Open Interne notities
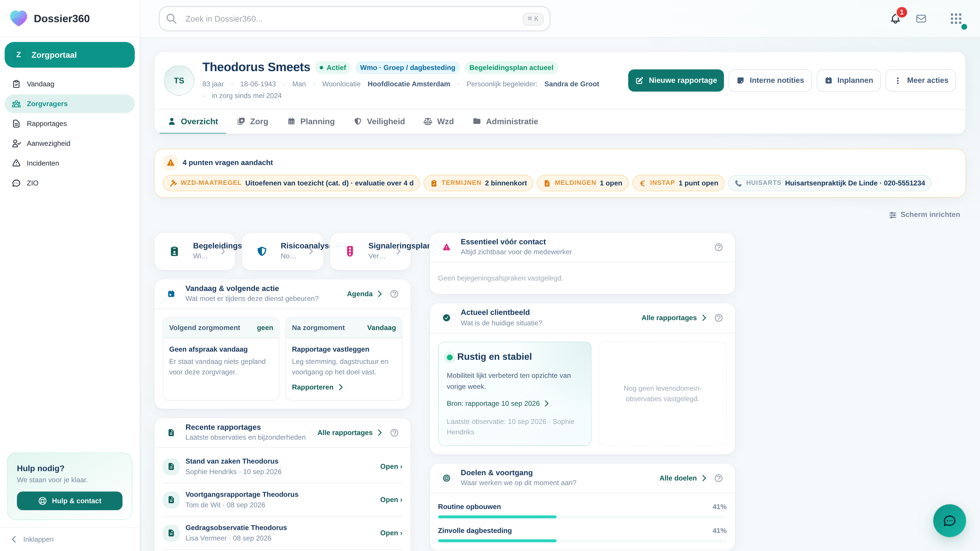The image size is (980, 551). pos(770,80)
